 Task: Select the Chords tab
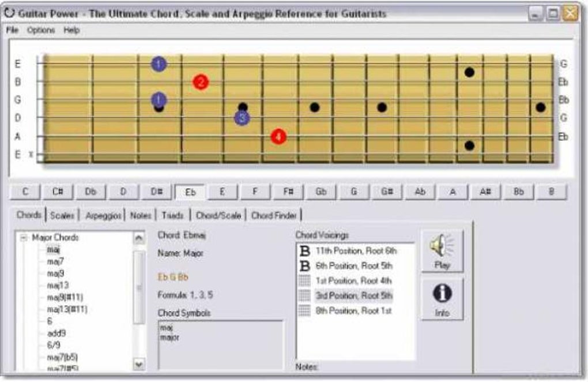[x=29, y=215]
